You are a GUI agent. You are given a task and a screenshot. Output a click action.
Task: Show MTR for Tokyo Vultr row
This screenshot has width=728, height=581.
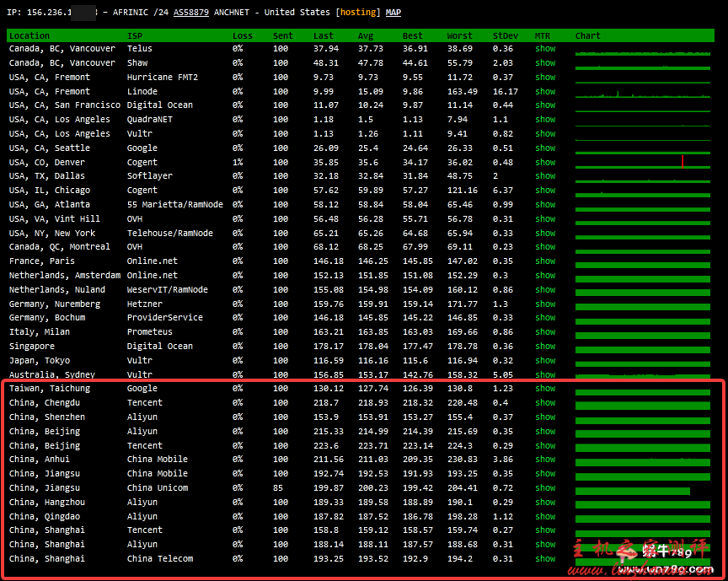point(545,360)
